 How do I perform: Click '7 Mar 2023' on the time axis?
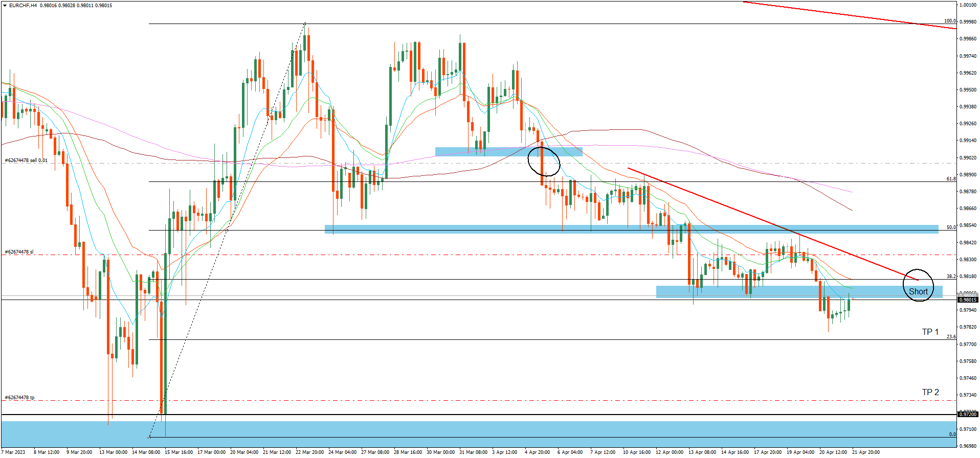pyautogui.click(x=13, y=452)
